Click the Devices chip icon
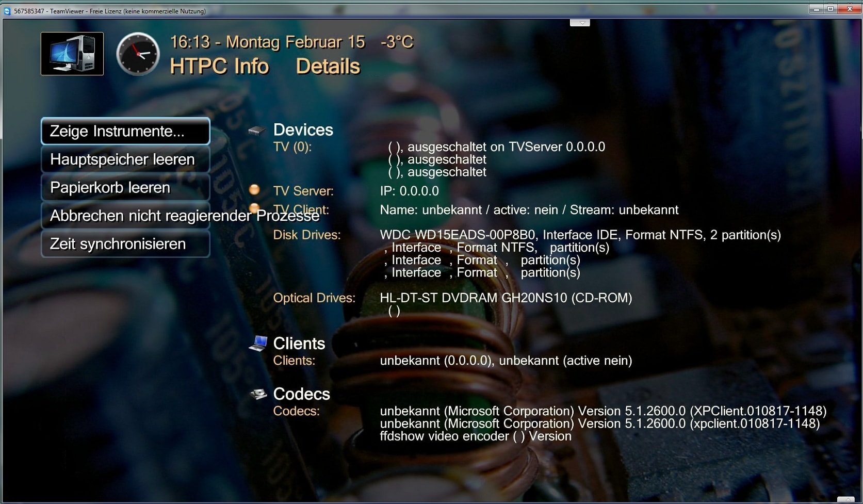This screenshot has width=863, height=504. (256, 131)
